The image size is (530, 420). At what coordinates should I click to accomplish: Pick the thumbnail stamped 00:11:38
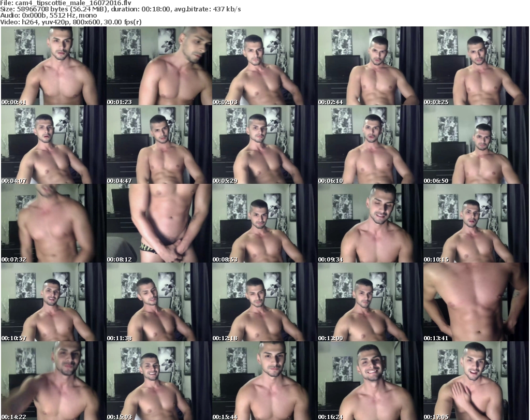coord(159,302)
